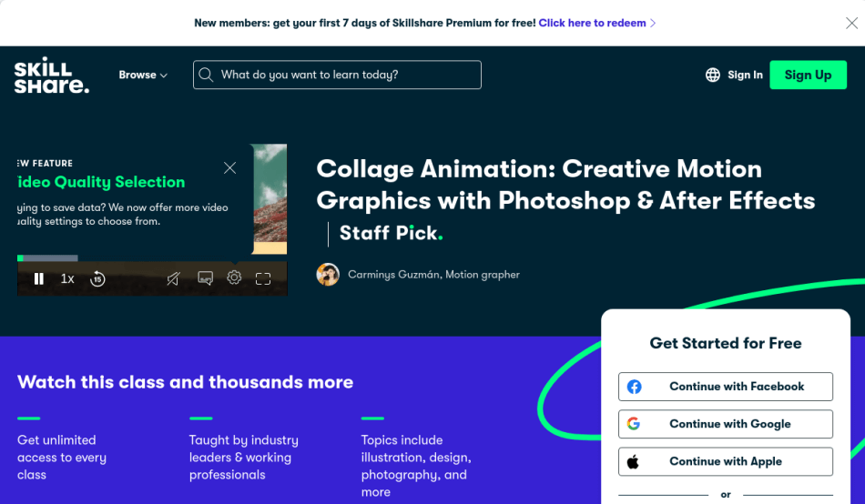Click the 'Collage Animation' class title

pos(565,185)
